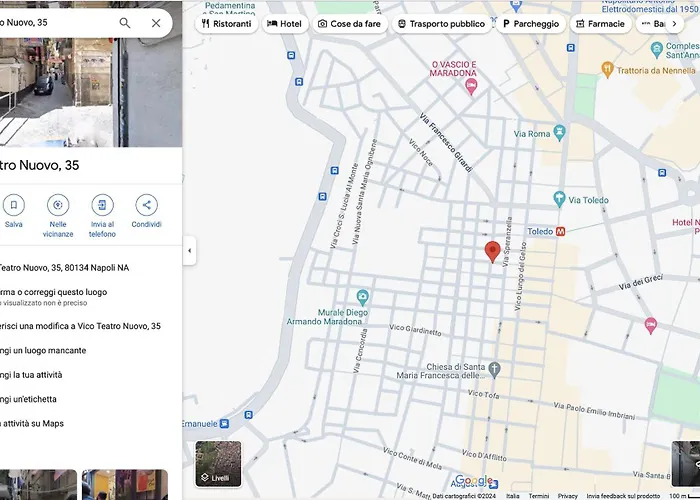700x500 pixels.
Task: Click the Vico Giardinetto street label
Action: pos(415,329)
